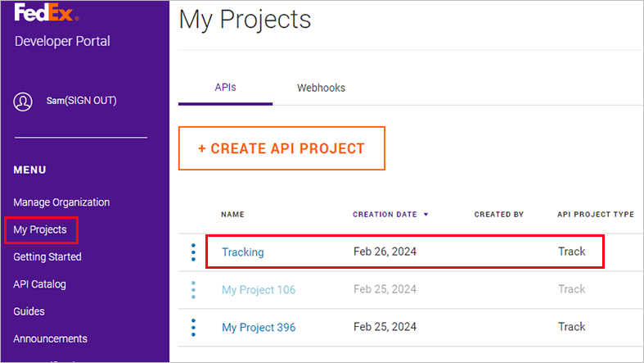The height and width of the screenshot is (363, 644).
Task: Open three-dot menu for My Project 396
Action: [x=193, y=327]
